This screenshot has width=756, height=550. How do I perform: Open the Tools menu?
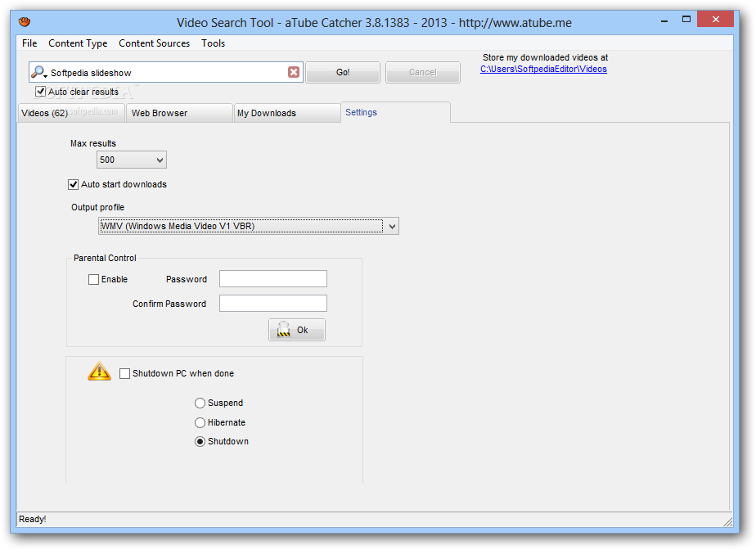tap(213, 43)
